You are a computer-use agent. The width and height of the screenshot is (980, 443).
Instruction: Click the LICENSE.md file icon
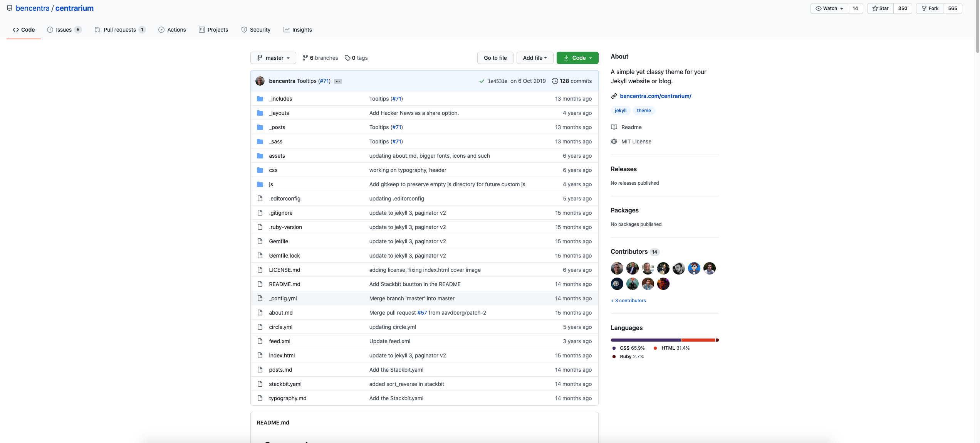(x=260, y=270)
